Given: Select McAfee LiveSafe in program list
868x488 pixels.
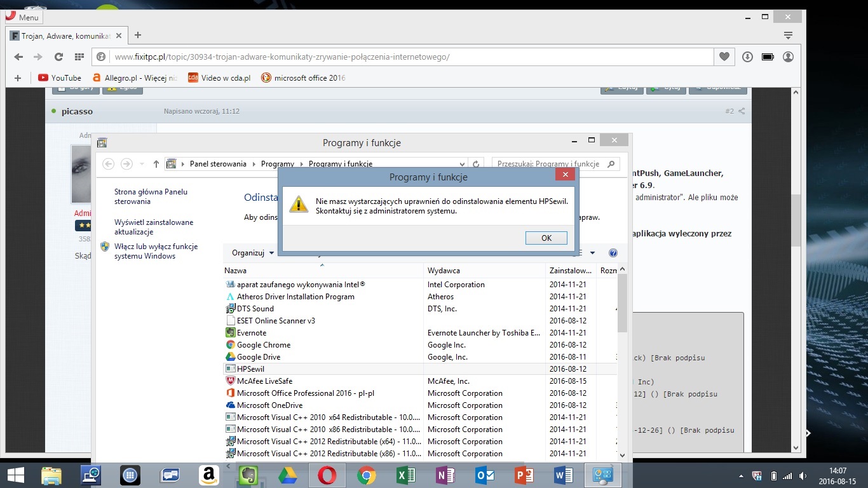Looking at the screenshot, I should click(x=420, y=381).
